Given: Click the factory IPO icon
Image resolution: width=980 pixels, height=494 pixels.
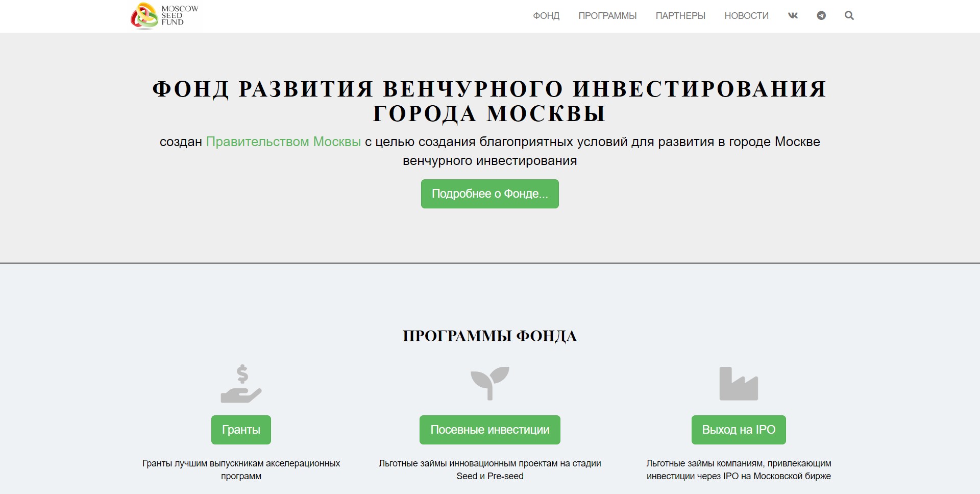Looking at the screenshot, I should (x=739, y=383).
